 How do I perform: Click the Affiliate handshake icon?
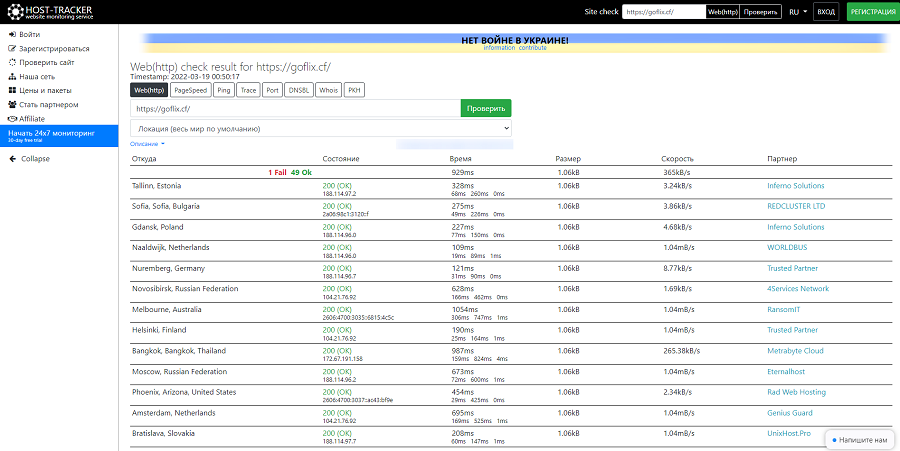point(12,119)
